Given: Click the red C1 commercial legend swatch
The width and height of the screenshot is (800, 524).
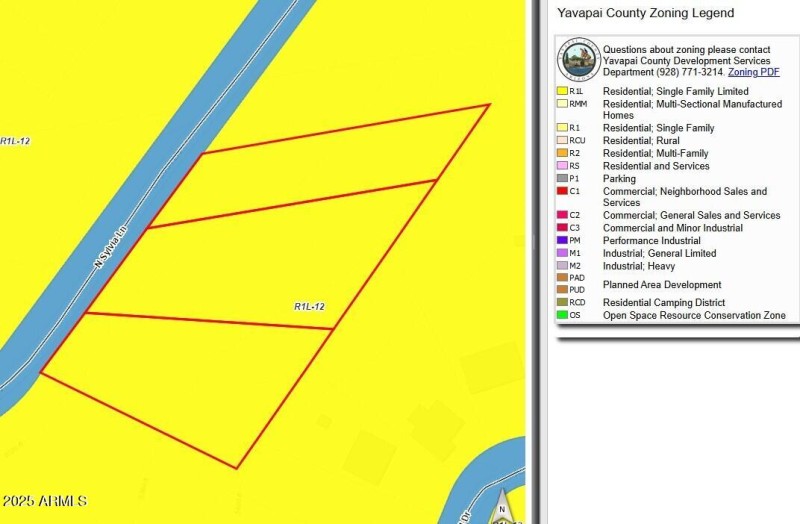Looking at the screenshot, I should [562, 191].
